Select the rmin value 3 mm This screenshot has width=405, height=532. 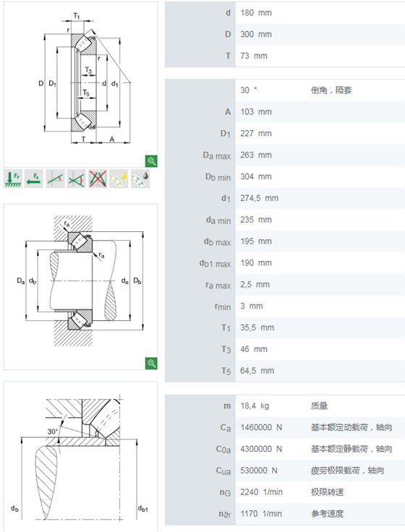pyautogui.click(x=252, y=306)
